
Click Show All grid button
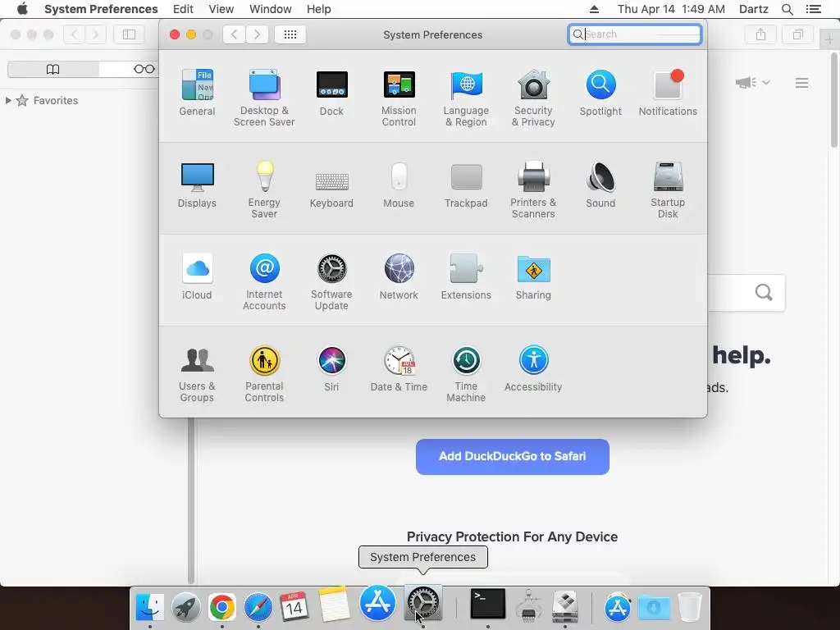pos(290,34)
